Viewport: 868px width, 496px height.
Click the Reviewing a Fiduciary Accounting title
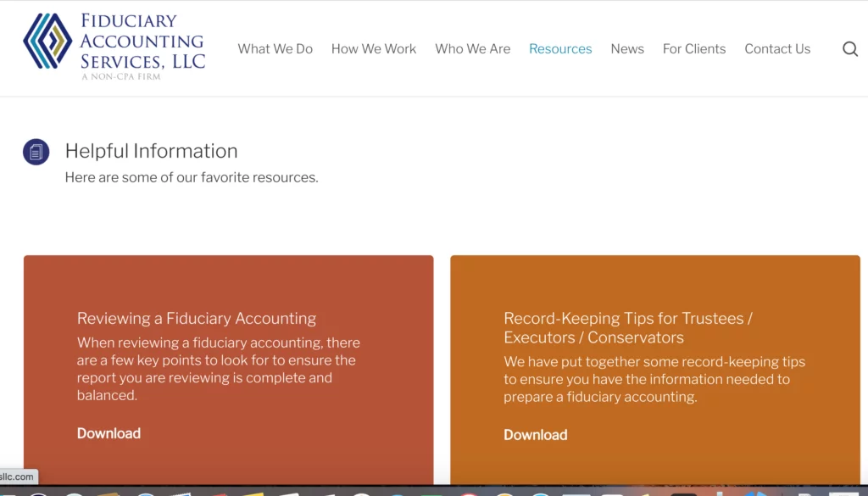pyautogui.click(x=197, y=319)
